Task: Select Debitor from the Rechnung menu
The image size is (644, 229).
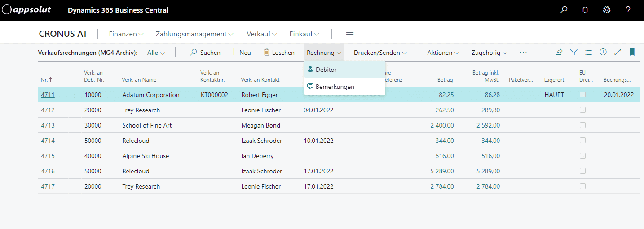Action: click(326, 70)
